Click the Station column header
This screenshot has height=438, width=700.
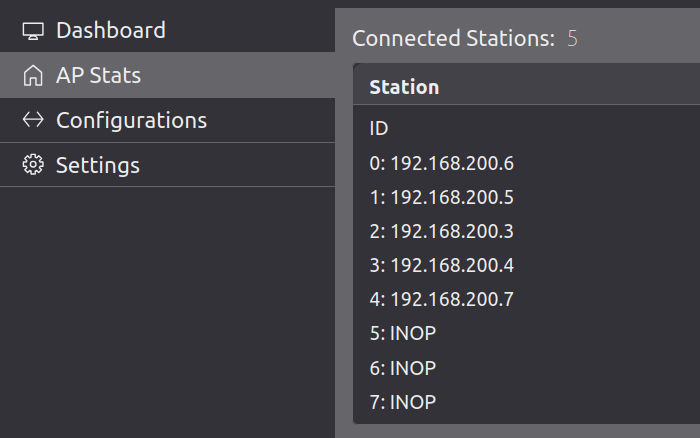(x=404, y=87)
